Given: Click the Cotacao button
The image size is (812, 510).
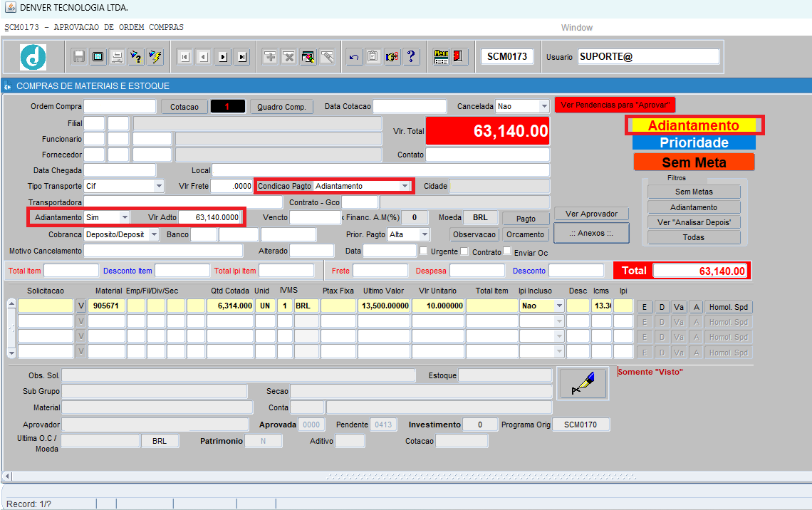Looking at the screenshot, I should pos(184,107).
